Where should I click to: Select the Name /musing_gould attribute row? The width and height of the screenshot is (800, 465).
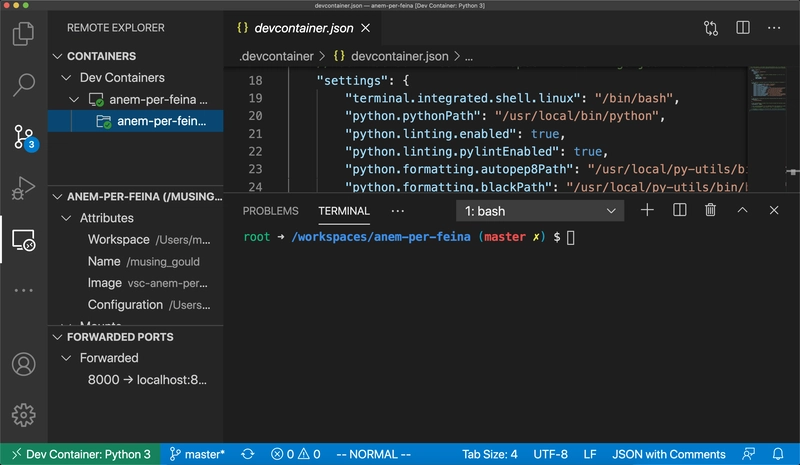pos(136,261)
